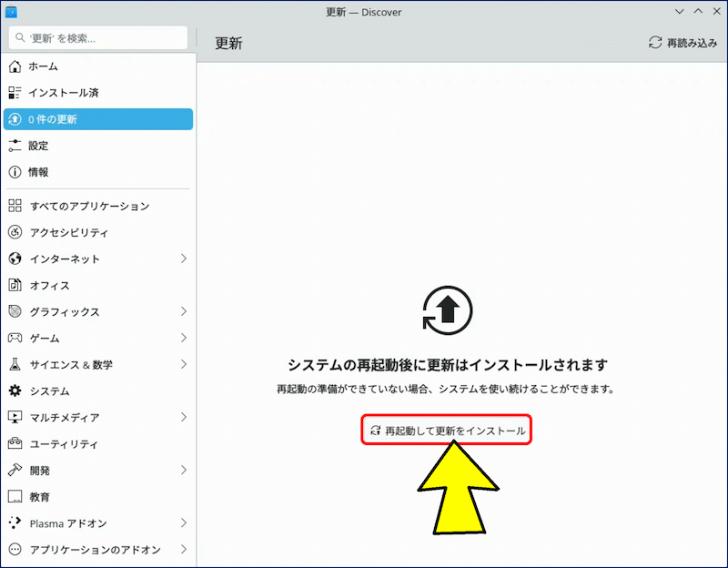Screen dimensions: 728x568
Task: Click the About (情報) info icon
Action: pos(15,172)
